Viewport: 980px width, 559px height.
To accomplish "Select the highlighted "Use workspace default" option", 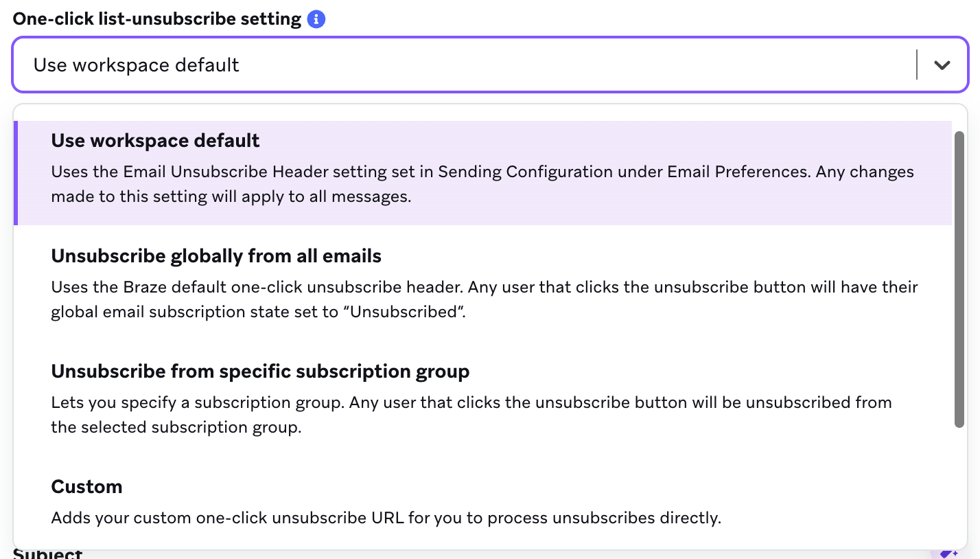I will click(x=483, y=173).
